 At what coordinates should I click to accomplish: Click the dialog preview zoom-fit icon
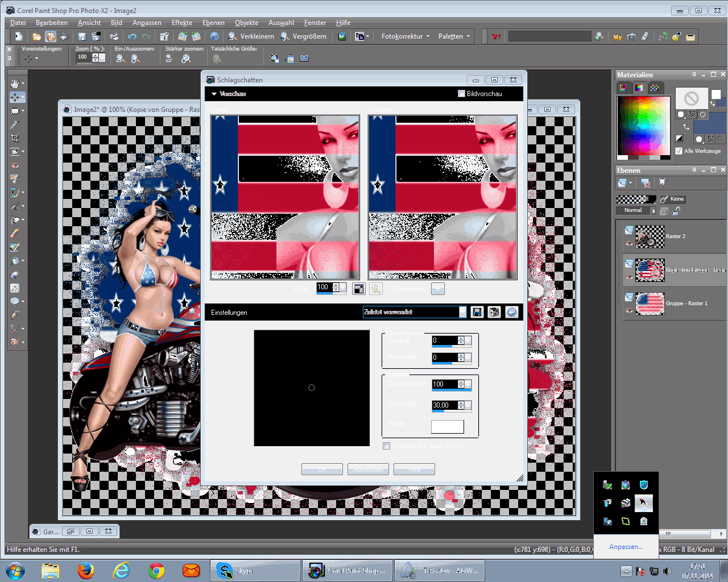(x=359, y=289)
